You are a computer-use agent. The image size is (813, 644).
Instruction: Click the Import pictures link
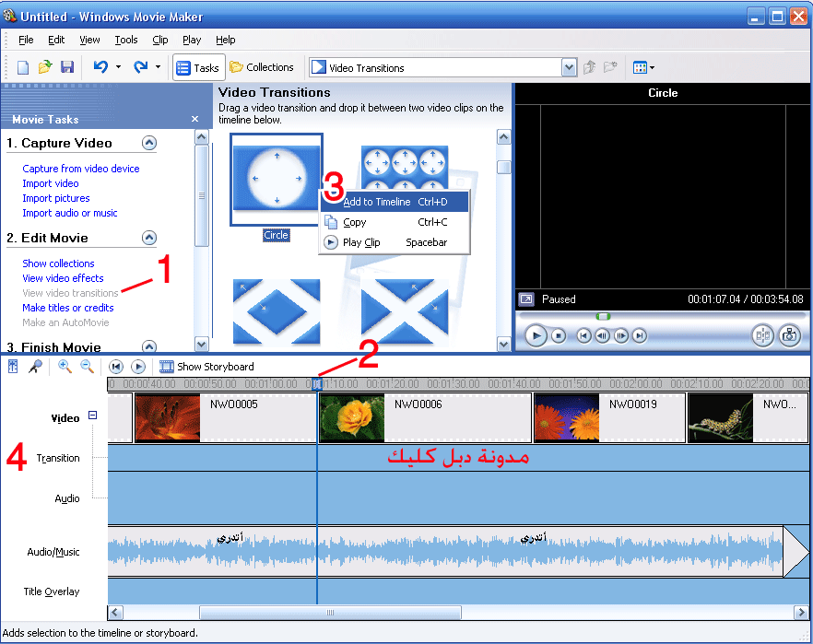pos(56,198)
